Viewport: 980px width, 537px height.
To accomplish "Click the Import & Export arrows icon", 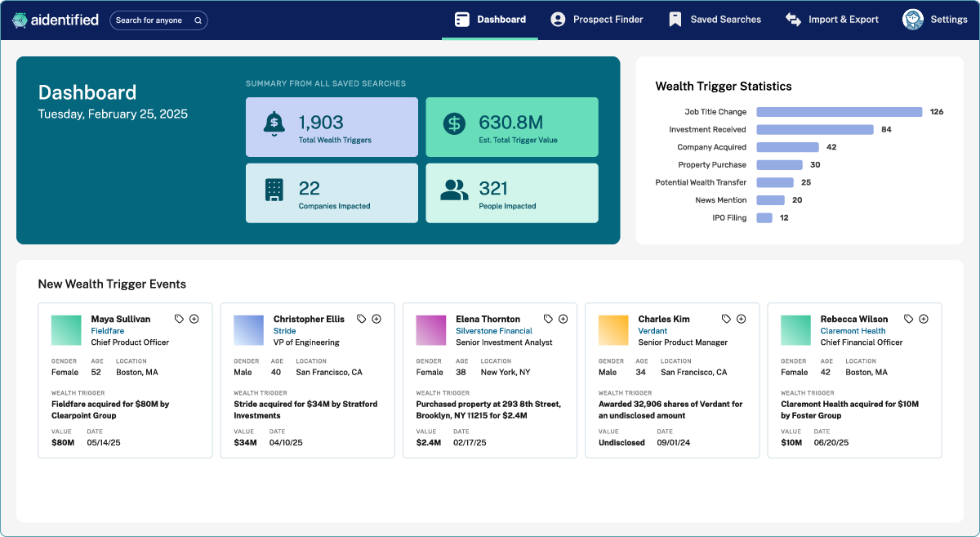I will click(793, 19).
